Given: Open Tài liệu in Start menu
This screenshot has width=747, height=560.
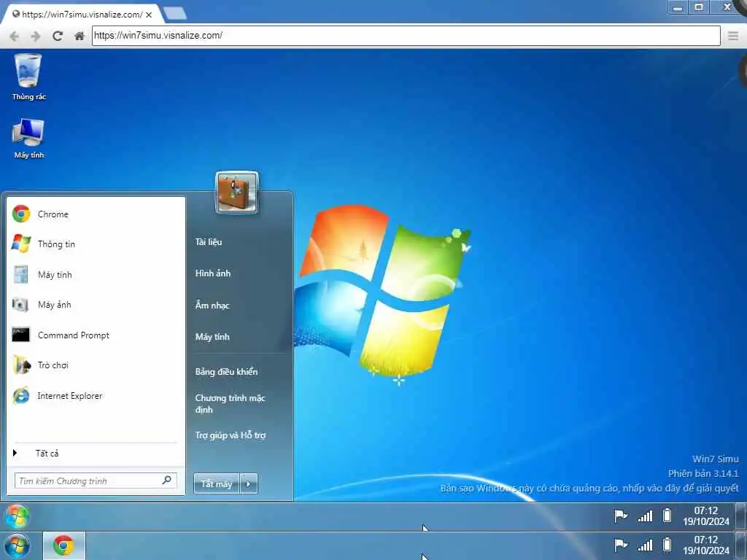Looking at the screenshot, I should (x=209, y=242).
